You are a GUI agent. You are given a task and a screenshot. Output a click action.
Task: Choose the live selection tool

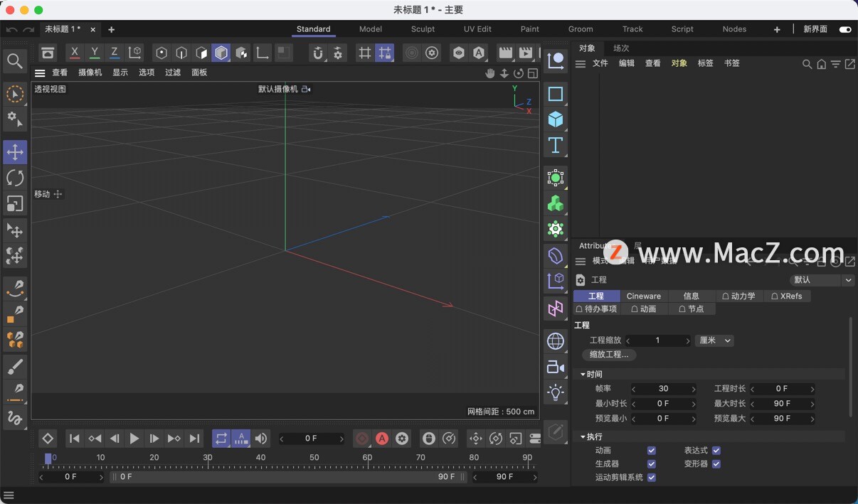[15, 94]
